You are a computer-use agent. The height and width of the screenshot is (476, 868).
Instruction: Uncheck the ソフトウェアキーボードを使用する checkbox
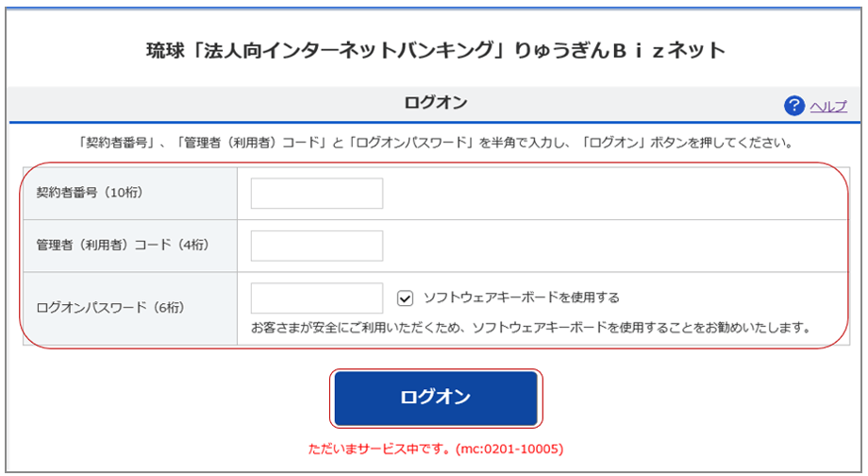pyautogui.click(x=406, y=298)
